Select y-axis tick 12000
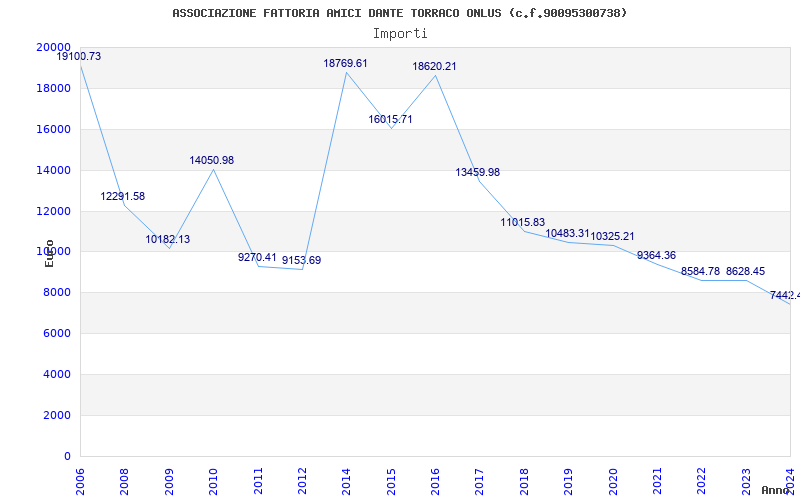Screen dimensions: 800x500 pyautogui.click(x=54, y=211)
